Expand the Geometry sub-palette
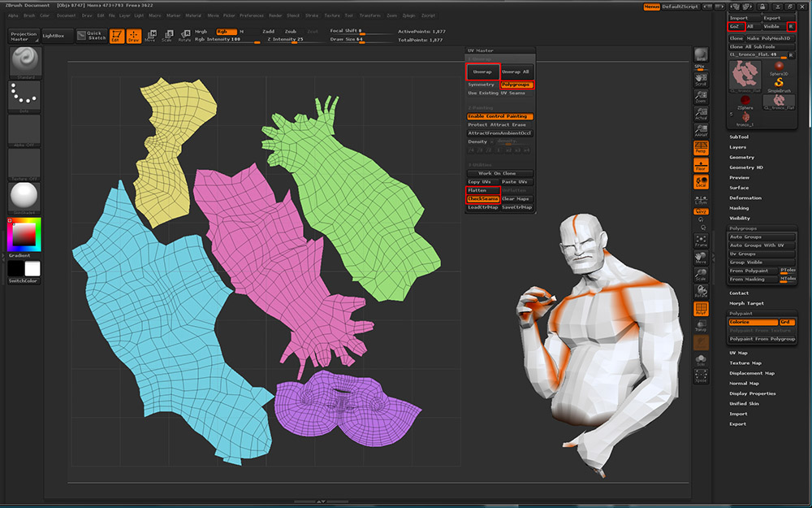 [x=741, y=158]
